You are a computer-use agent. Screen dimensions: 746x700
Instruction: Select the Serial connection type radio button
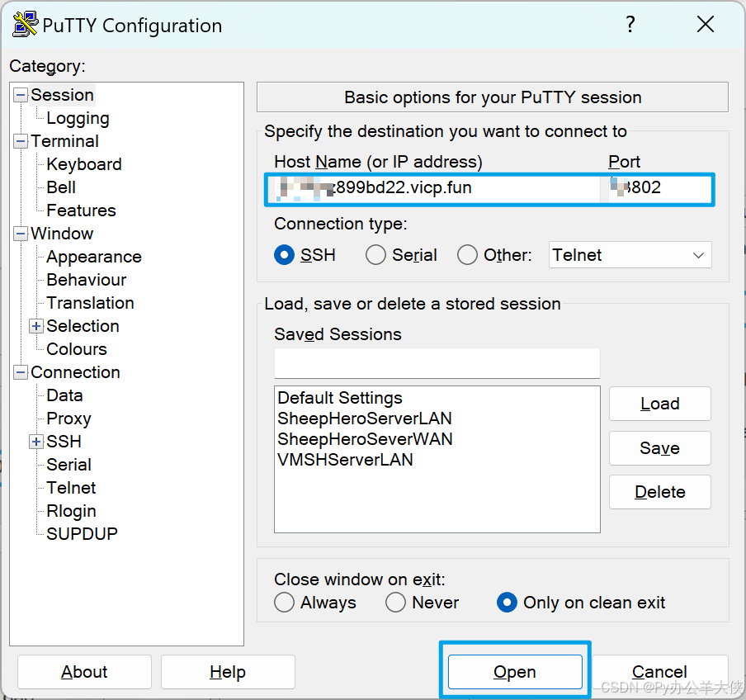[x=375, y=255]
